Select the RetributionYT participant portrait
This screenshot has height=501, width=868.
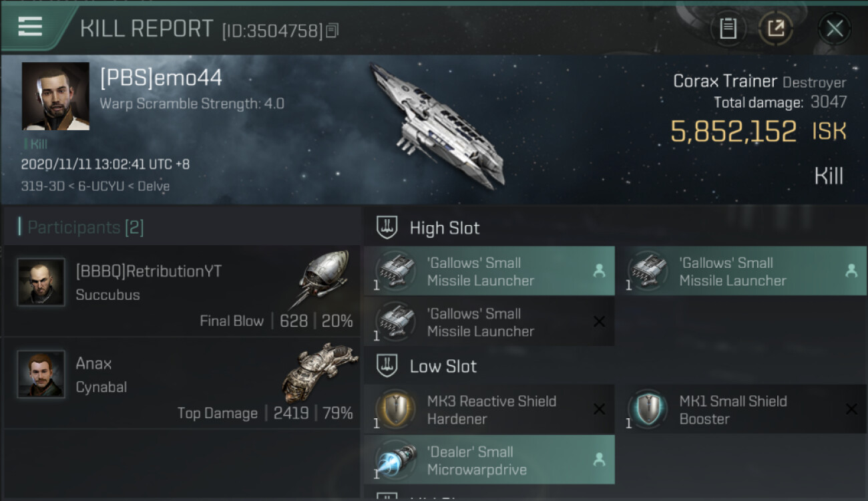click(41, 282)
